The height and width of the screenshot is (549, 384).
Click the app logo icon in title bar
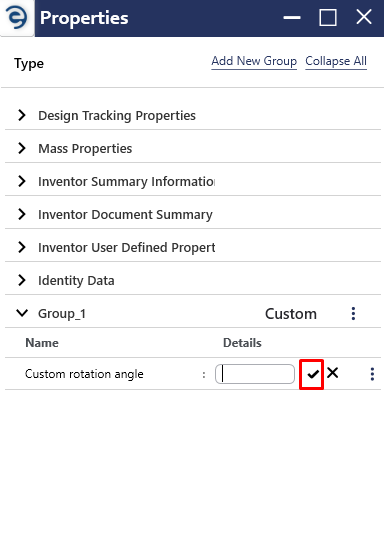[x=16, y=18]
